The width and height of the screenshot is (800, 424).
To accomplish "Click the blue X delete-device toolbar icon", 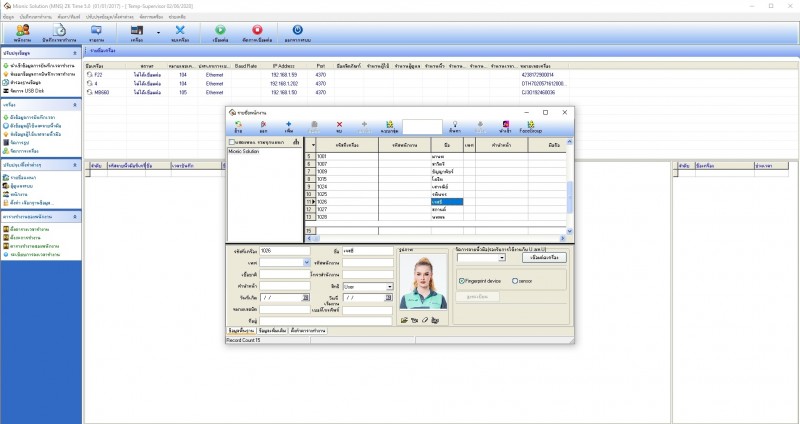I will tap(180, 32).
